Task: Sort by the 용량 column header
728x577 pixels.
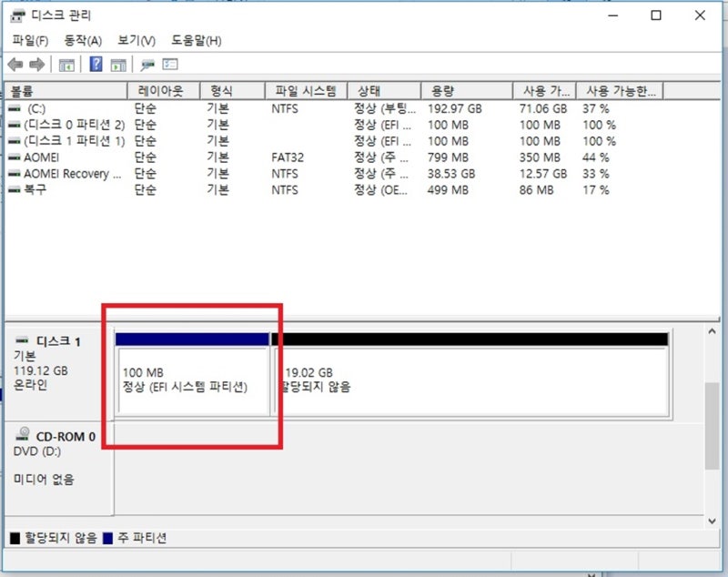Action: (467, 91)
